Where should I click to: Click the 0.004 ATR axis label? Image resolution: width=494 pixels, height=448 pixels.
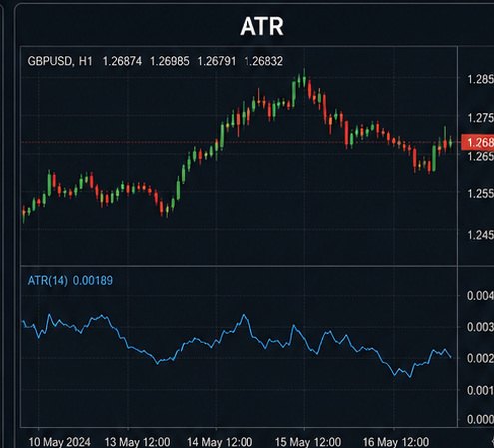(480, 296)
